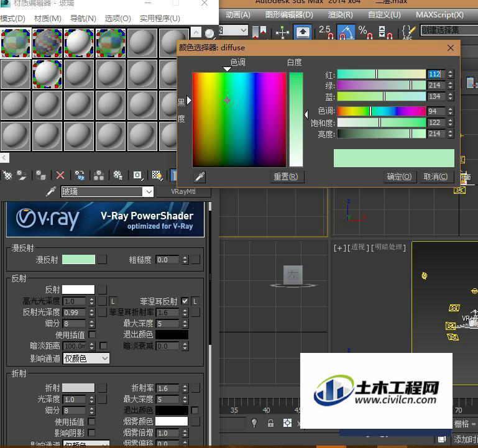
Task: Open the 材质(M) menu
Action: click(x=48, y=19)
